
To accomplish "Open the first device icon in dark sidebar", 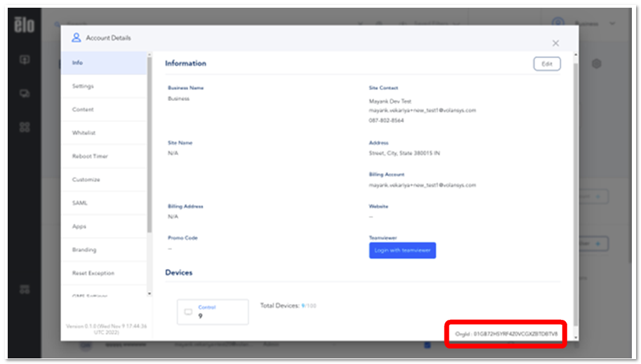I will pyautogui.click(x=25, y=60).
